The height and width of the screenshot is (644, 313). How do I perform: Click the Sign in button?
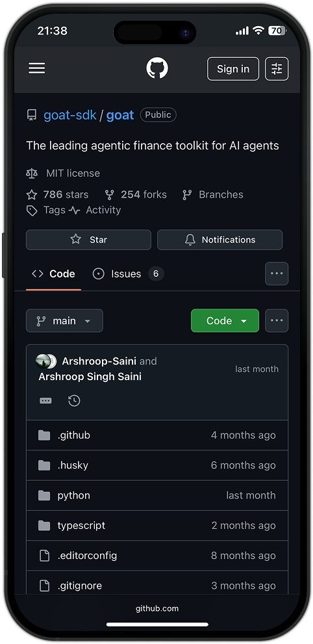233,69
